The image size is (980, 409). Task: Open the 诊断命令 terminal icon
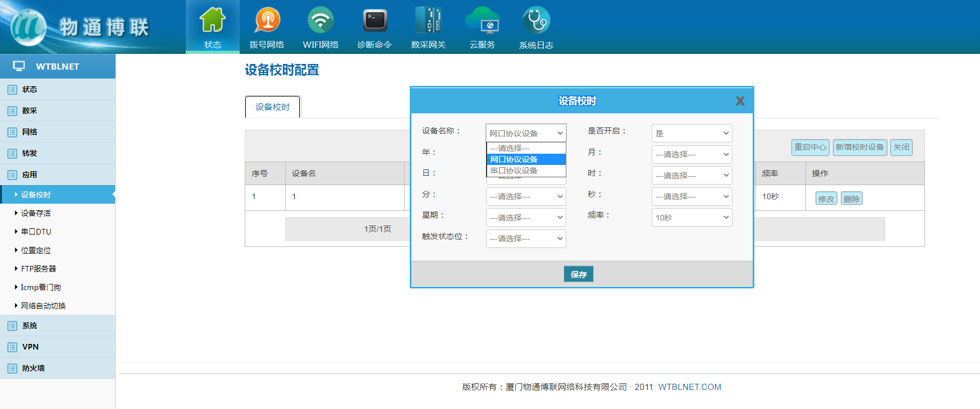point(374,21)
